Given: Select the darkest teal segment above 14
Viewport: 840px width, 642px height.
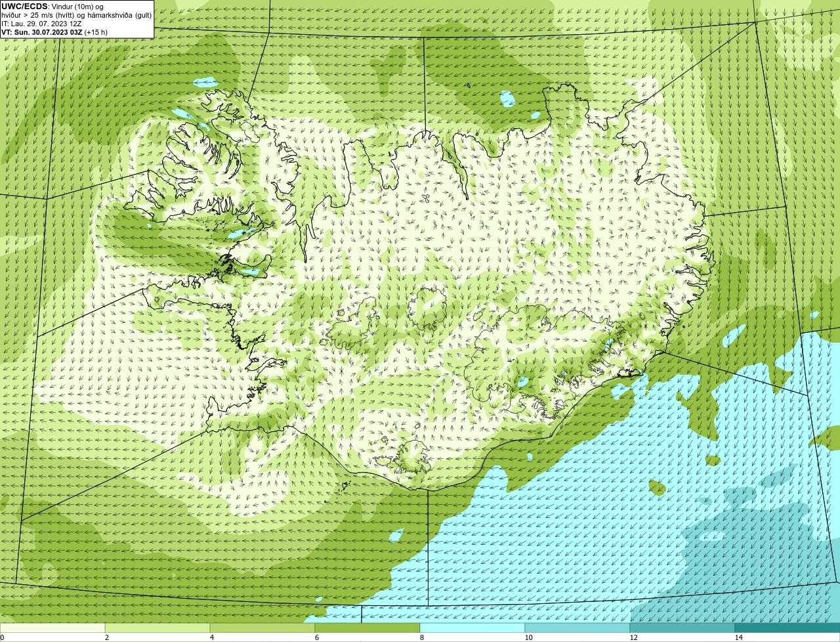Looking at the screenshot, I should pos(787,628).
